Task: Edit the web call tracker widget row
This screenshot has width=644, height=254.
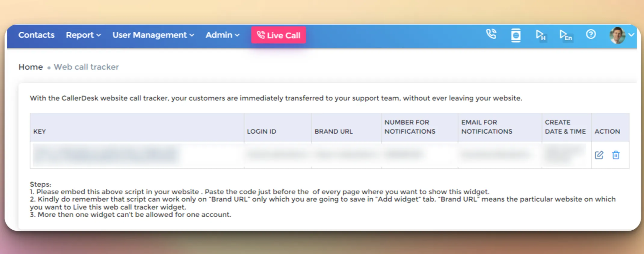Action: 599,155
